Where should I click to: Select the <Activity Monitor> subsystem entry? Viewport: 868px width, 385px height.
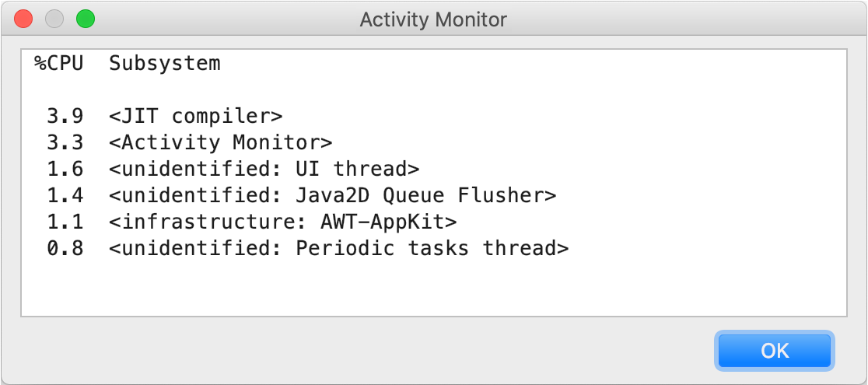(x=221, y=143)
